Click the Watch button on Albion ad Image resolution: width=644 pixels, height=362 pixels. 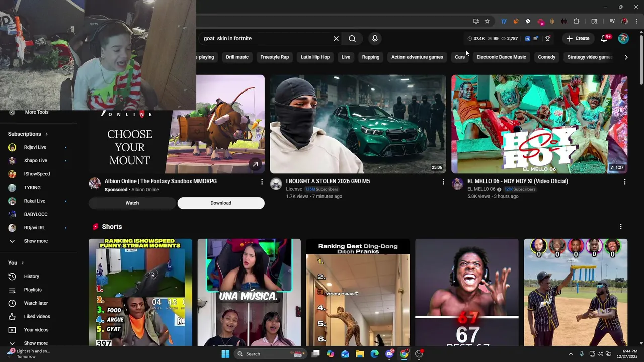pyautogui.click(x=132, y=203)
